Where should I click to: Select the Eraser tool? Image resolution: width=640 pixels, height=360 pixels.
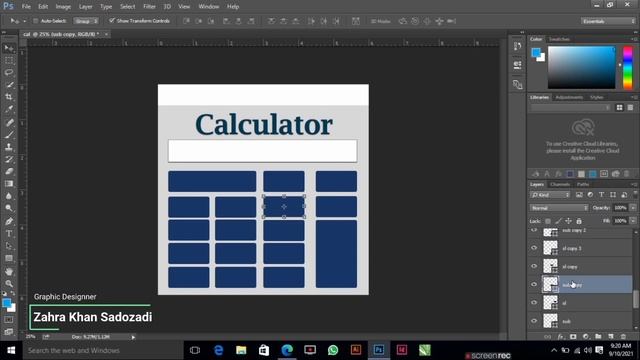(9, 171)
